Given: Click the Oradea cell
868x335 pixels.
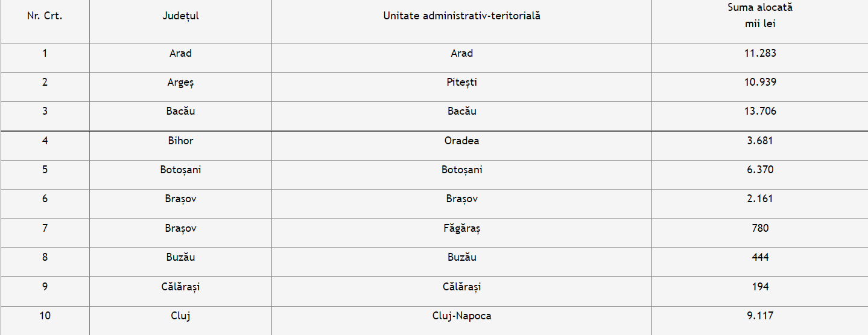Looking at the screenshot, I should pyautogui.click(x=461, y=141).
